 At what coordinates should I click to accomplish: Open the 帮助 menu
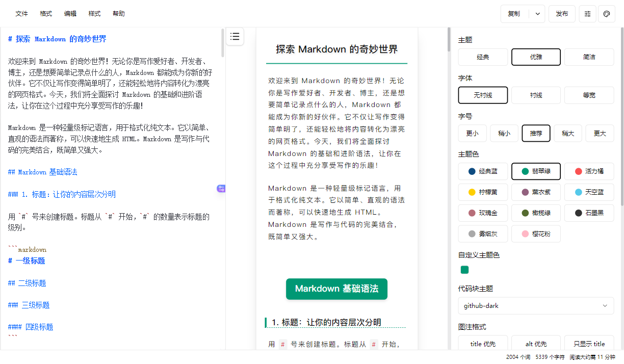coord(118,14)
